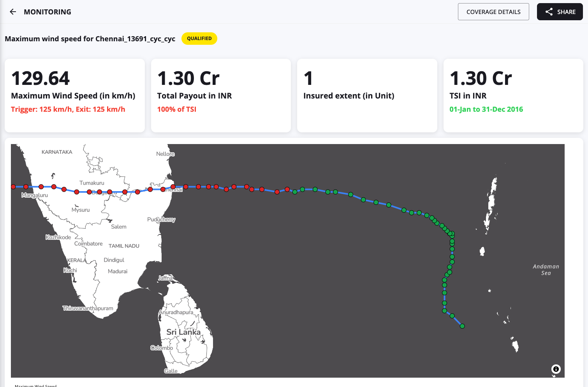Click the last green track point near Andaman Sea

(x=462, y=326)
